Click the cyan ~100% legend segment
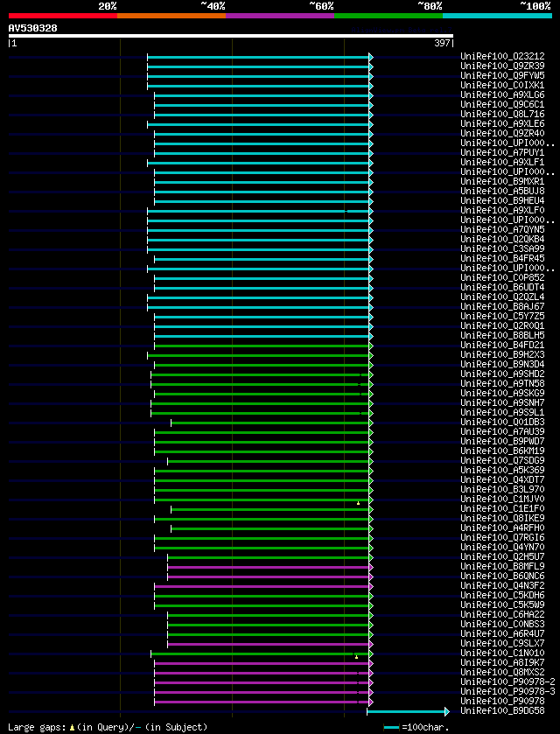This screenshot has height=734, width=560. tap(497, 16)
